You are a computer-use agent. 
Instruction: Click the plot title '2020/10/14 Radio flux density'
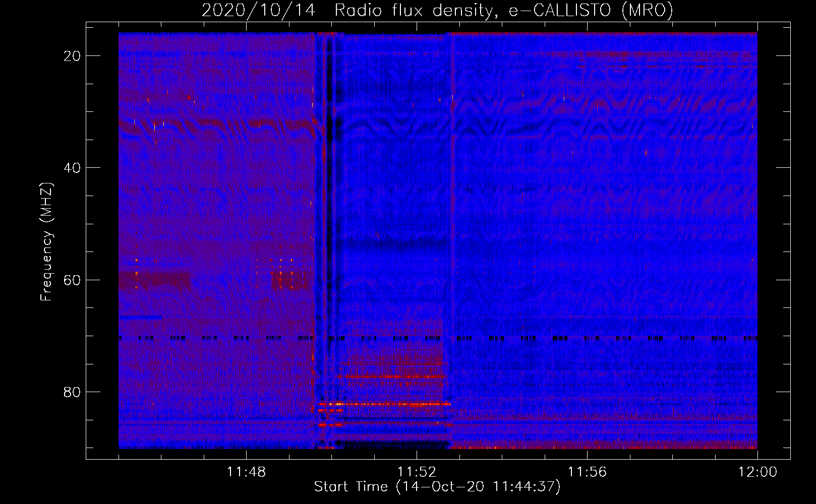coord(438,10)
